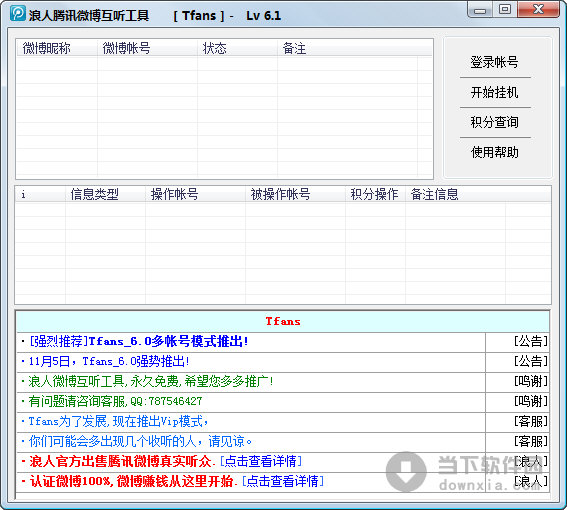
Task: Click [点击查看详情] after 认证微博100%
Action: (283, 481)
